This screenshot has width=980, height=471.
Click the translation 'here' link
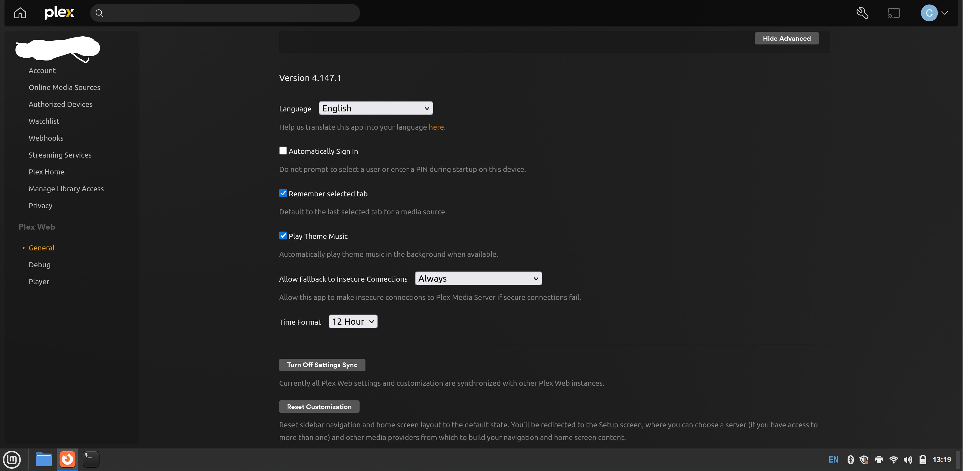[436, 127]
